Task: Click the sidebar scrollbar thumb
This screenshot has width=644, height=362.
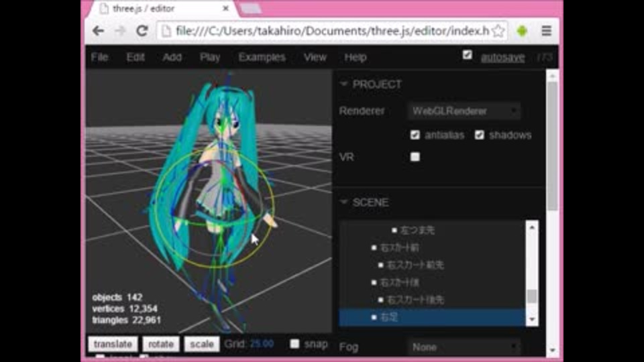Action: tap(552, 145)
